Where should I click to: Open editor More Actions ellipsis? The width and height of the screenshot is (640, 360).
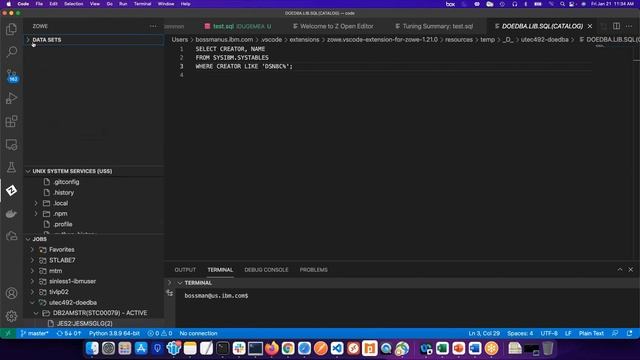pyautogui.click(x=629, y=26)
